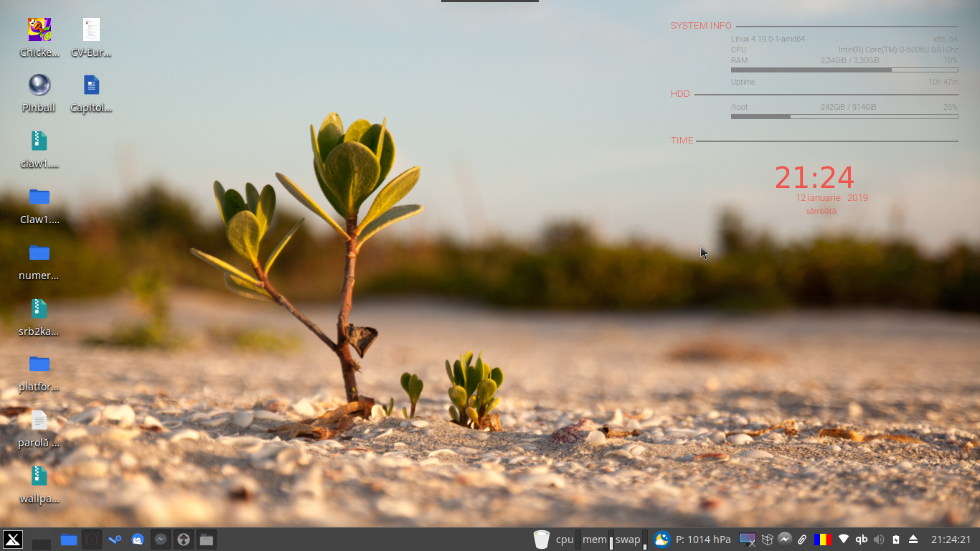Click the mem monitor in the panel
This screenshot has width=980, height=551.
pyautogui.click(x=598, y=540)
